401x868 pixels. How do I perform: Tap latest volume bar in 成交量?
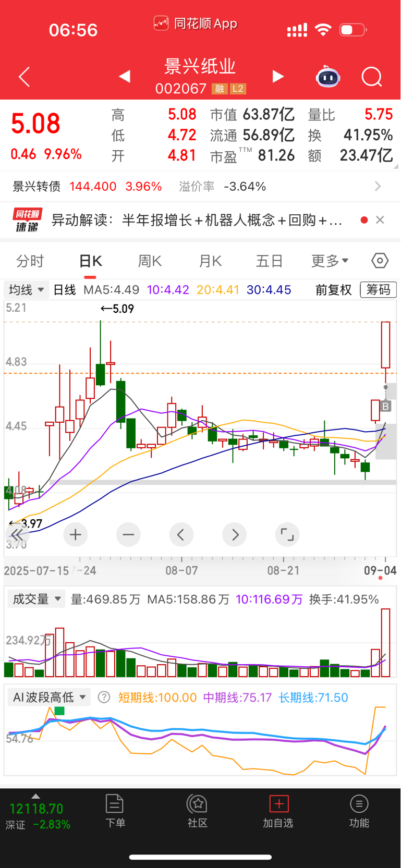386,643
